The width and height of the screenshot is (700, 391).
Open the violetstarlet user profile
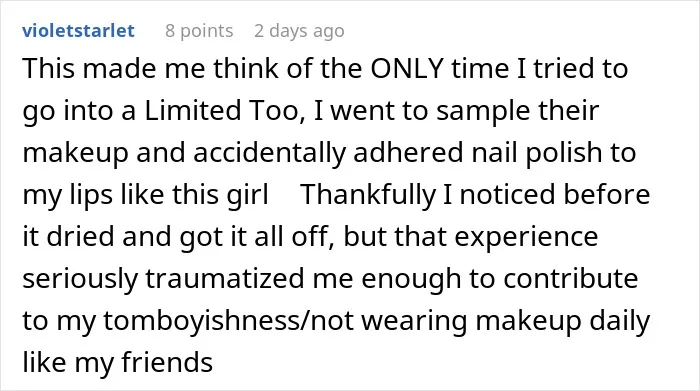point(78,31)
